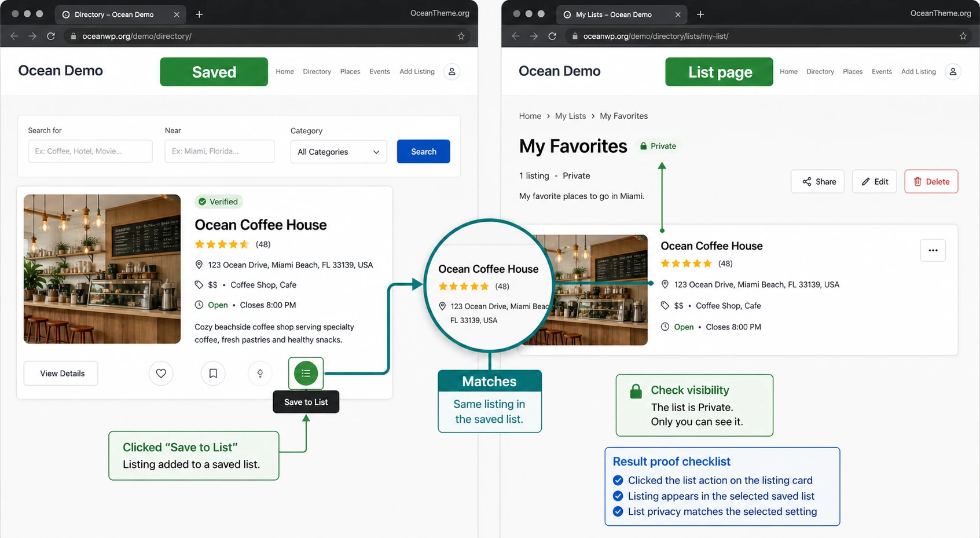
Task: Go forward in the My Lists browser window
Action: click(534, 36)
